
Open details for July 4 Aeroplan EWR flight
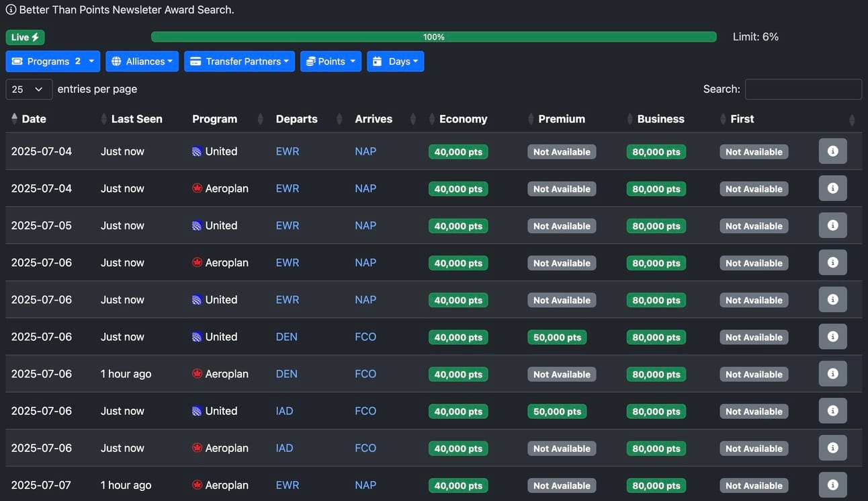tap(832, 188)
